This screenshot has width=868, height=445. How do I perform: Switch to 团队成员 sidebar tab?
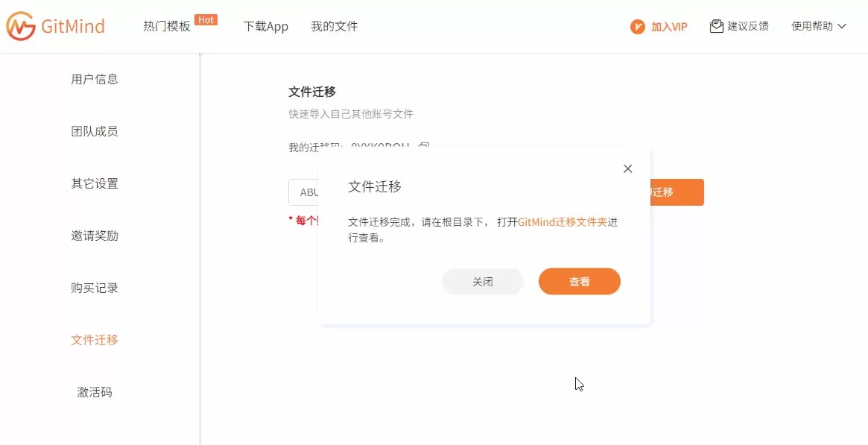tap(95, 131)
